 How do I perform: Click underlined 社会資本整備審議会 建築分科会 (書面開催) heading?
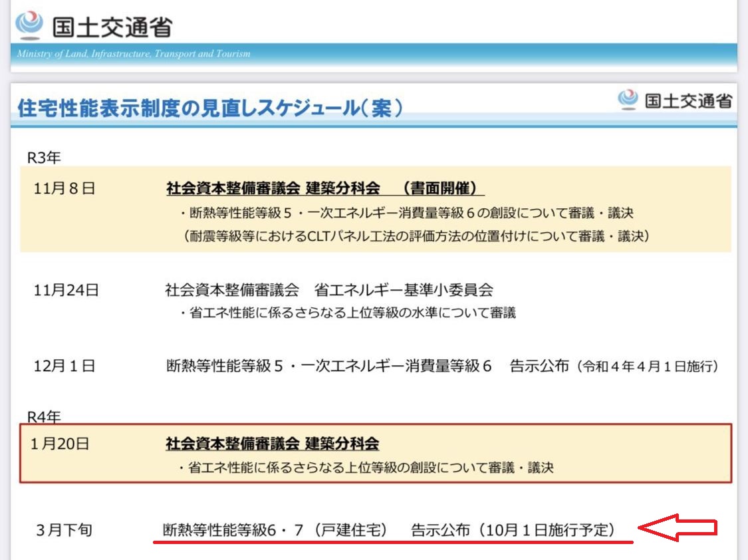325,188
